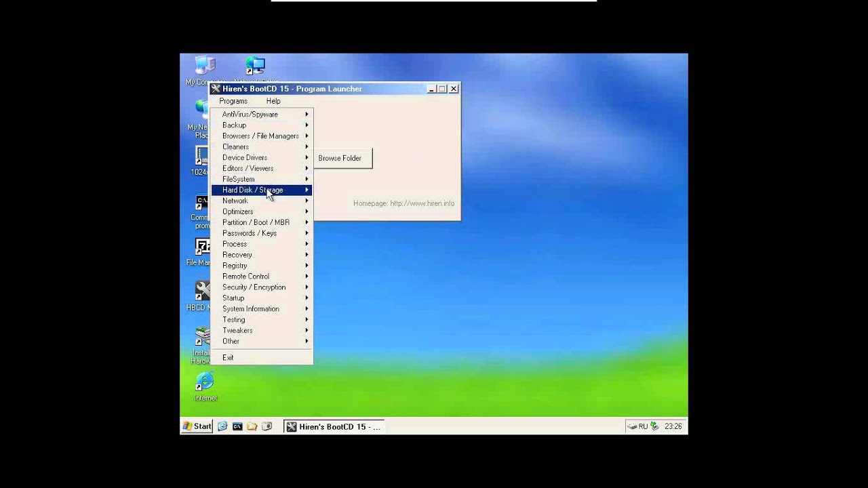This screenshot has height=488, width=868.
Task: Switch the RU keyboard language indicator
Action: click(643, 426)
